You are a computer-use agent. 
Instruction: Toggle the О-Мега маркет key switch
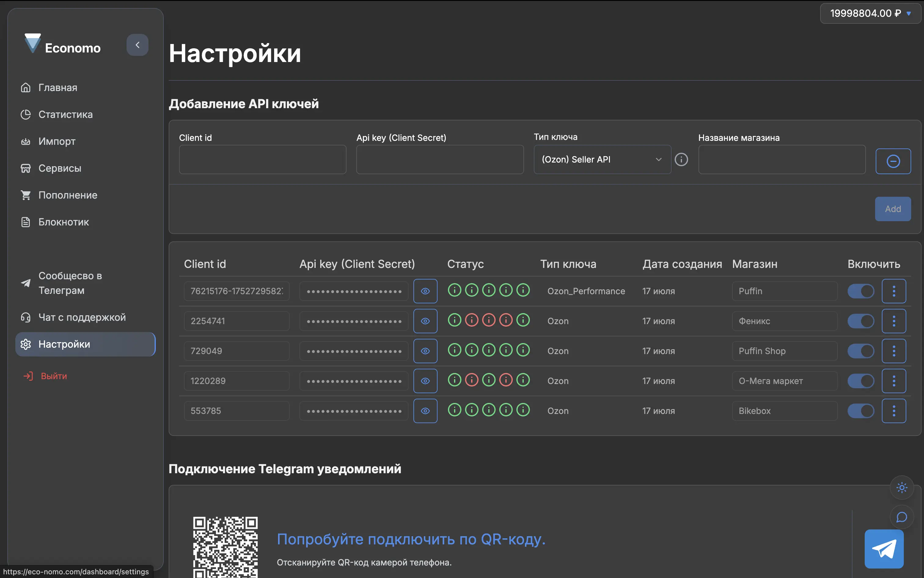(860, 381)
